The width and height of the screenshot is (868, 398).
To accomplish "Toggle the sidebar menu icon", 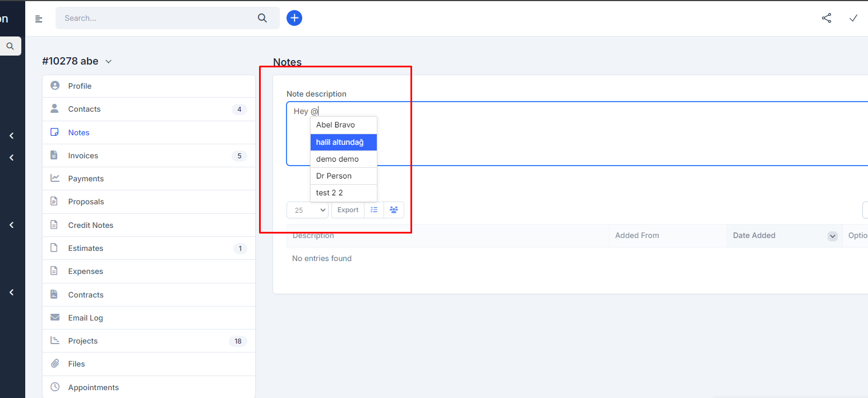I will [39, 19].
